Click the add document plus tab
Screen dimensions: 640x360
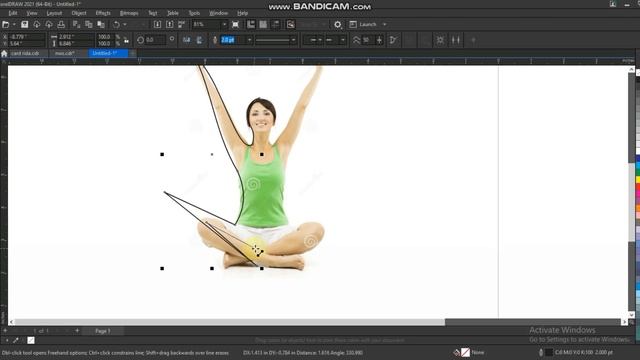click(133, 53)
